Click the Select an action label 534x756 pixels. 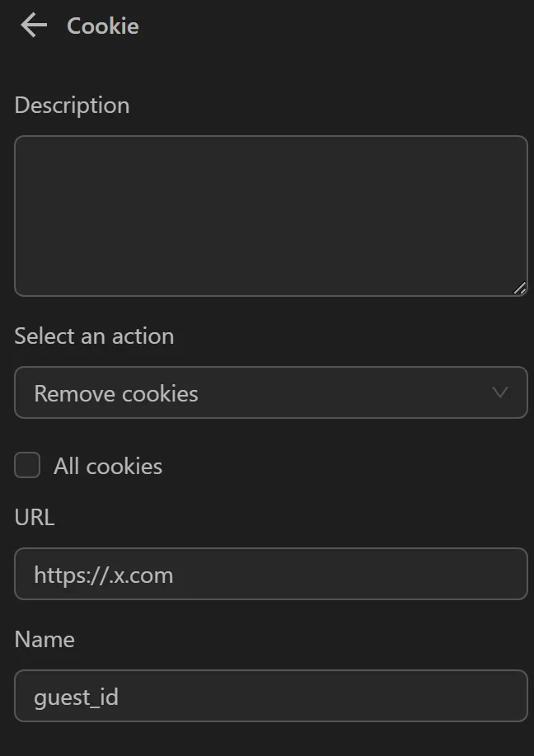93,336
